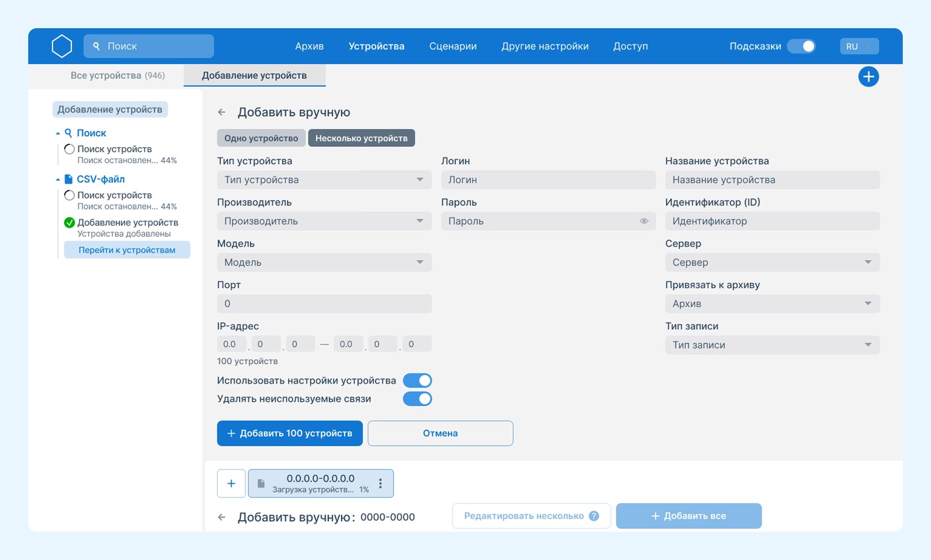Show password with the eye icon
The width and height of the screenshot is (931, 560).
coord(644,221)
